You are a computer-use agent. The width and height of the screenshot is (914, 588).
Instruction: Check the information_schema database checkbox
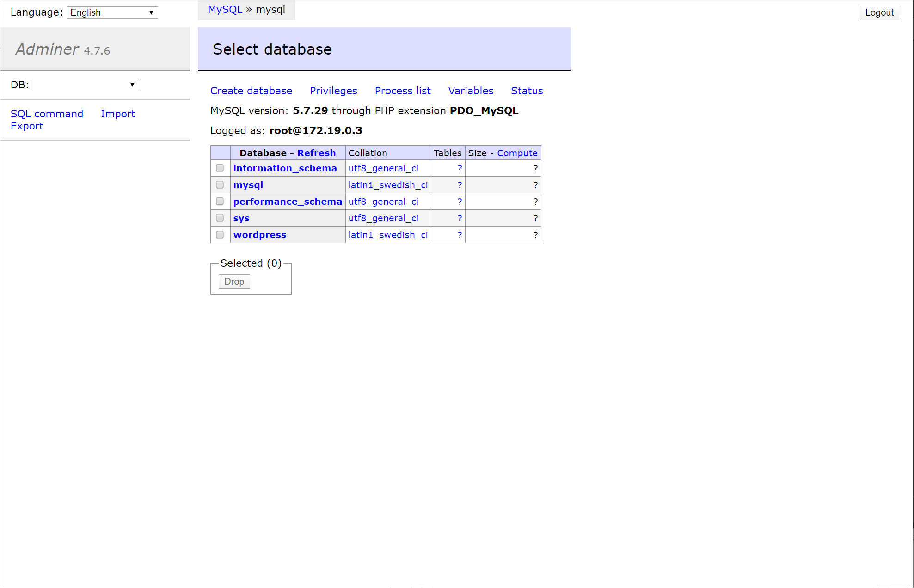point(220,168)
